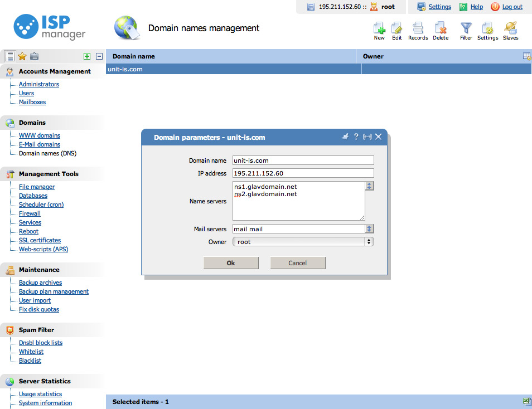Viewport: 532px width, 409px height.
Task: Open the Help link in top bar
Action: coord(476,7)
